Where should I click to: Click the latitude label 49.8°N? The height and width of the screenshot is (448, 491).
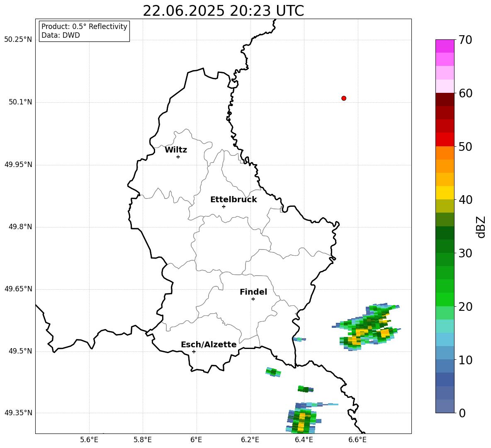pyautogui.click(x=20, y=227)
